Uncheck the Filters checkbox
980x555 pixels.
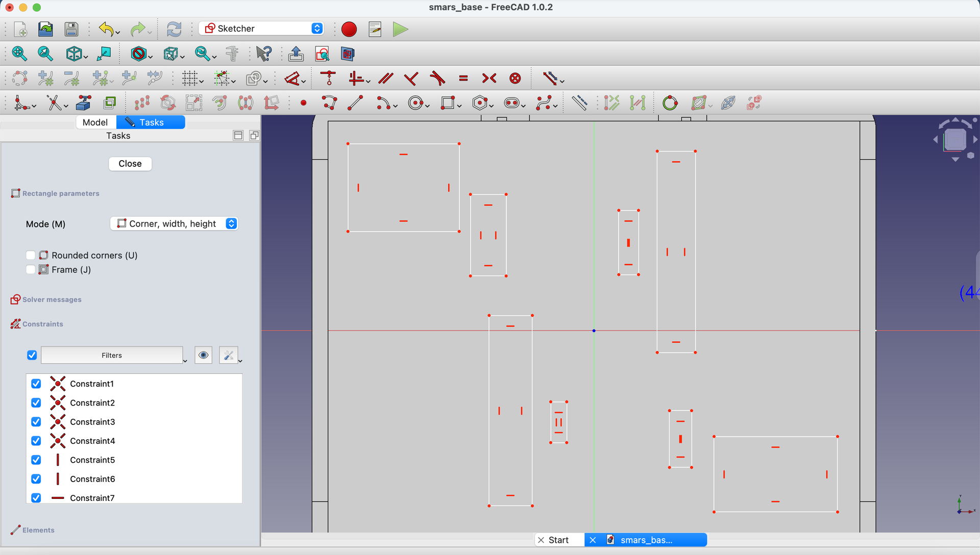(32, 355)
